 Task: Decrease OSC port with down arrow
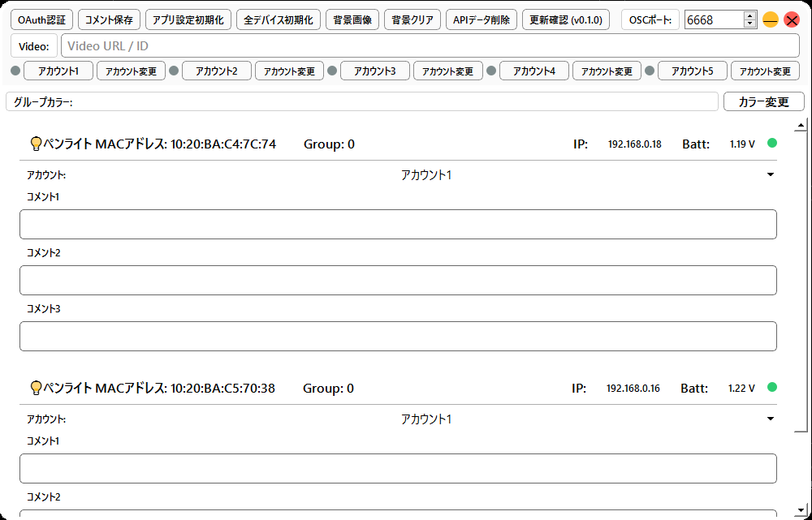749,24
